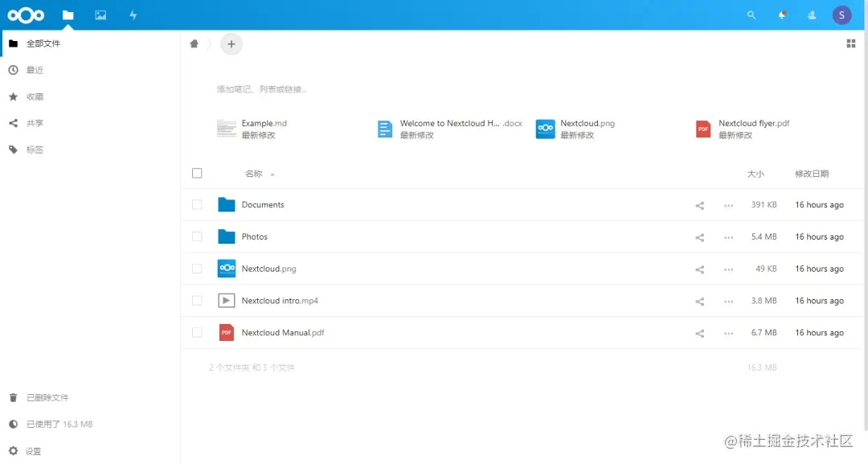868x464 pixels.
Task: Click the 16 hours ago date on Nextcloud.png row
Action: [x=819, y=269]
